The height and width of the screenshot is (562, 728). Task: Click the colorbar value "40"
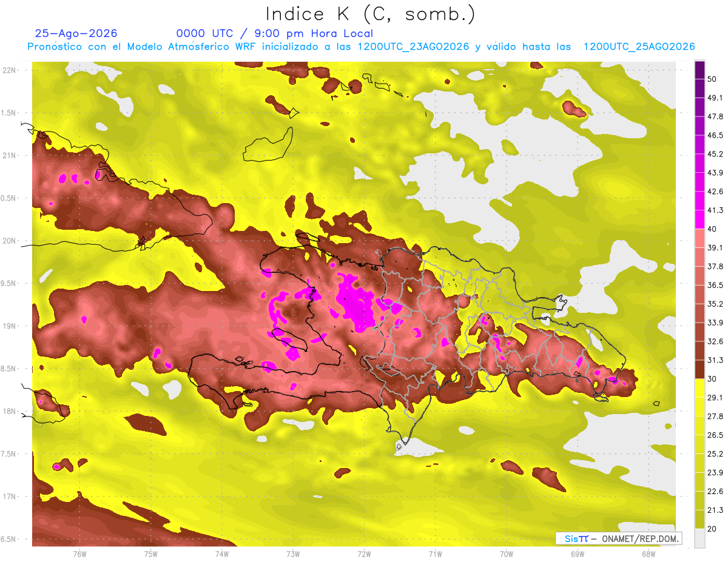pyautogui.click(x=712, y=230)
